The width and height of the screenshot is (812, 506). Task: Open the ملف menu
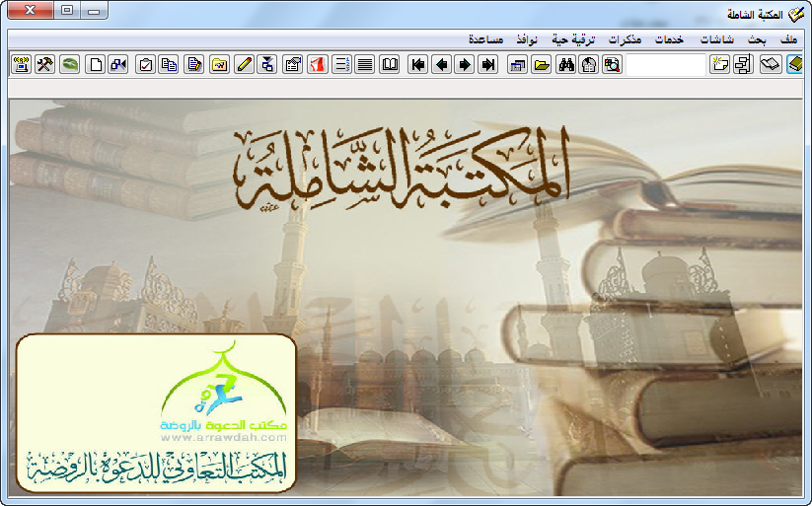(788, 39)
